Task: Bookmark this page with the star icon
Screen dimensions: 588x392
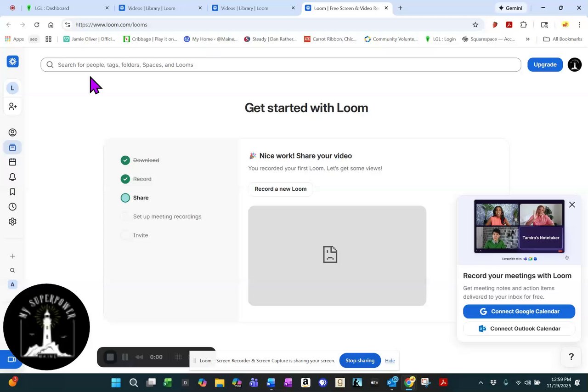Action: click(475, 25)
